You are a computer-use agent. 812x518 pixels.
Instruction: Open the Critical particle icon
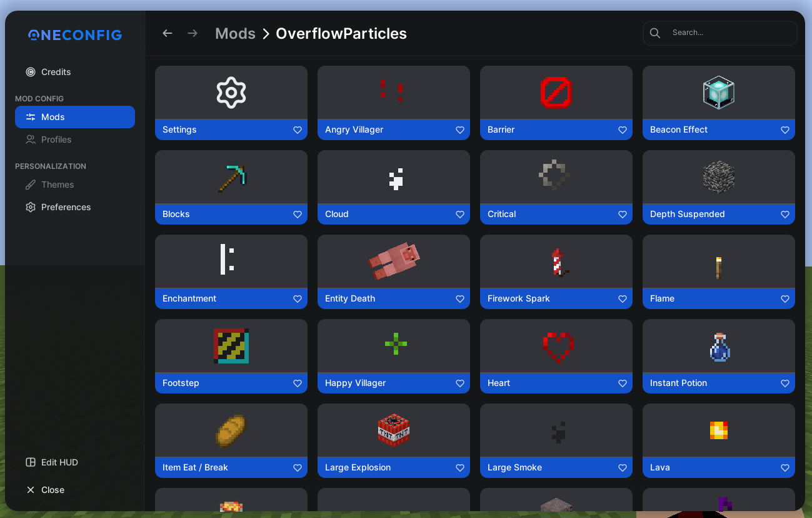[554, 175]
